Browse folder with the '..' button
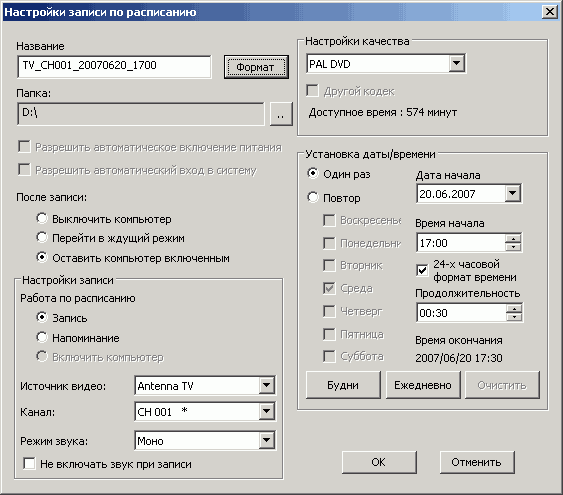The width and height of the screenshot is (563, 495). point(281,114)
